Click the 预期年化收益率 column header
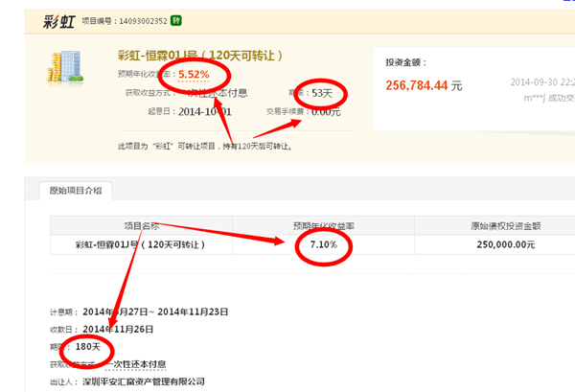Viewport: 575px width, 392px height. pyautogui.click(x=324, y=226)
